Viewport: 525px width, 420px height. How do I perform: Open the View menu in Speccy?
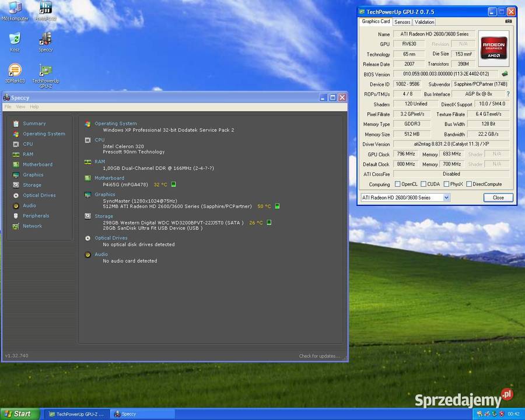point(20,107)
